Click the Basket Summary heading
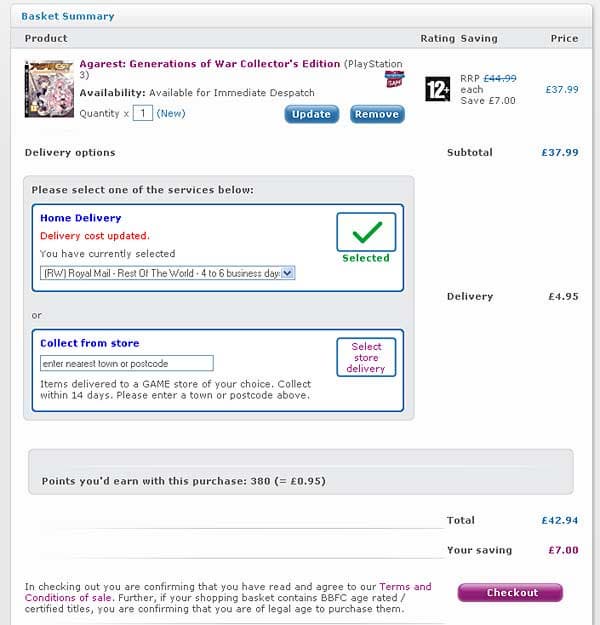Image resolution: width=600 pixels, height=625 pixels. pyautogui.click(x=67, y=16)
